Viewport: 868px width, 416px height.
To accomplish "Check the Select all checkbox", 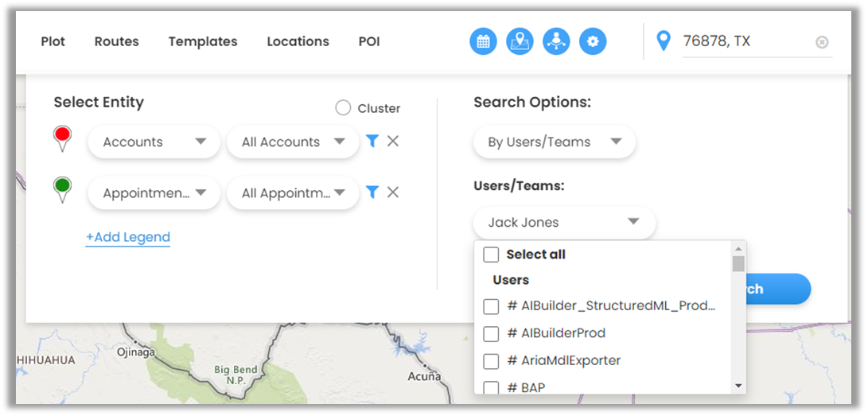I will pyautogui.click(x=492, y=255).
